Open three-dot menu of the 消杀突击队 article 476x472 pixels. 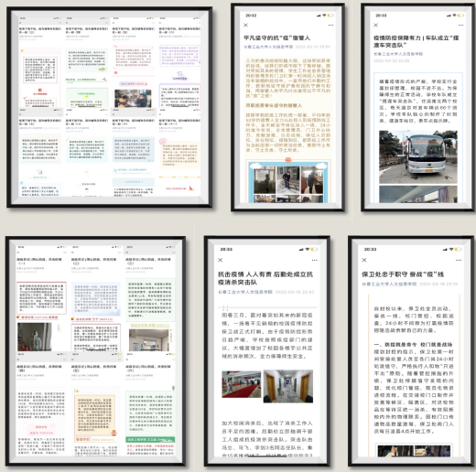(x=315, y=260)
